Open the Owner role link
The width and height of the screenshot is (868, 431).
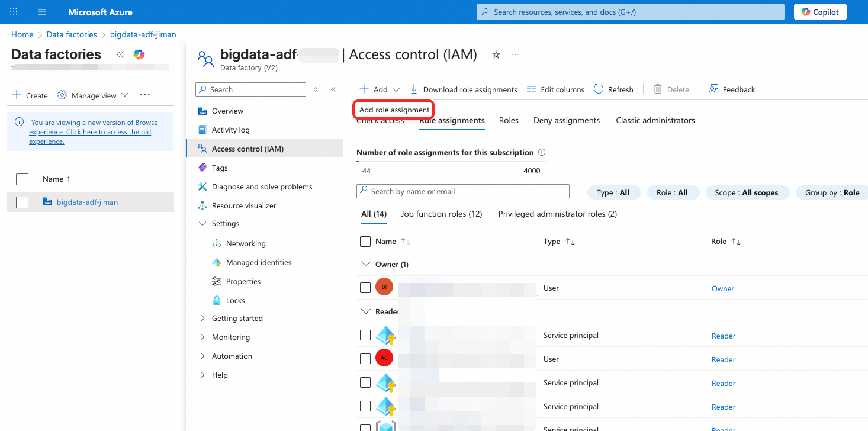click(723, 288)
